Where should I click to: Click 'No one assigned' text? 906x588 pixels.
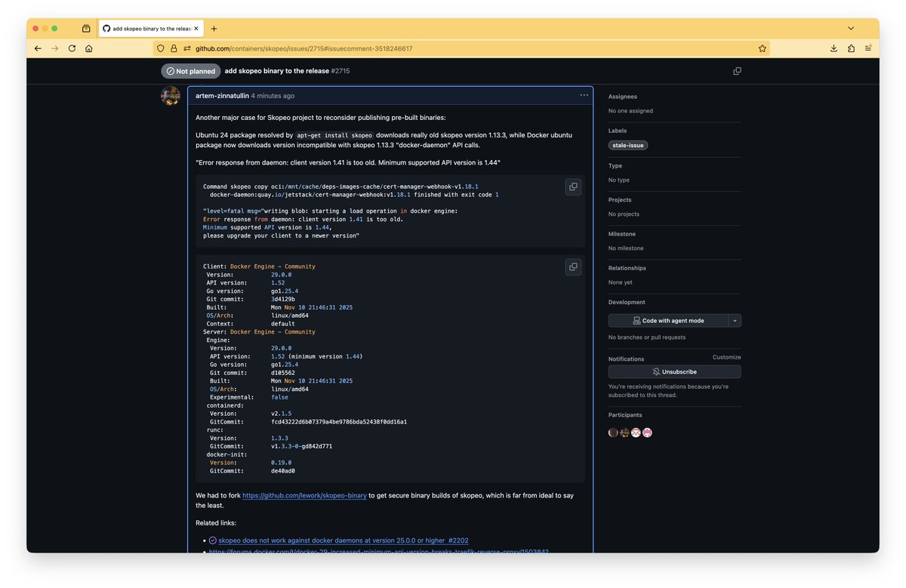tap(630, 111)
